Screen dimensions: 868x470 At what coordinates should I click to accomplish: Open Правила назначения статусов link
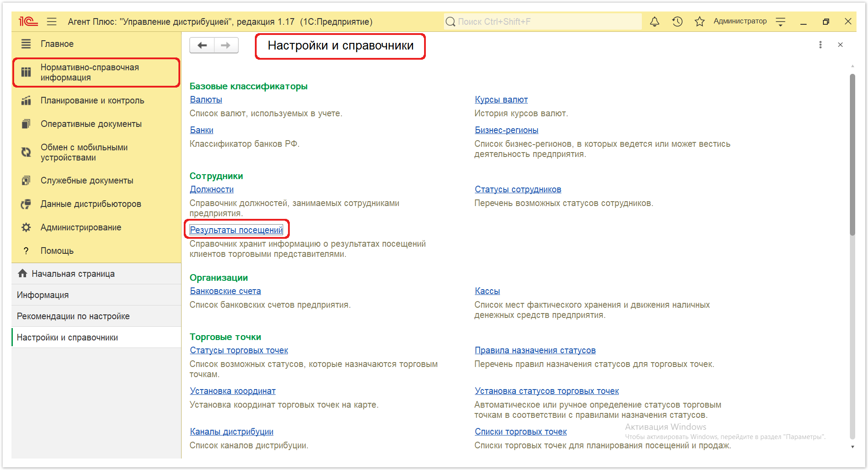[x=535, y=350]
